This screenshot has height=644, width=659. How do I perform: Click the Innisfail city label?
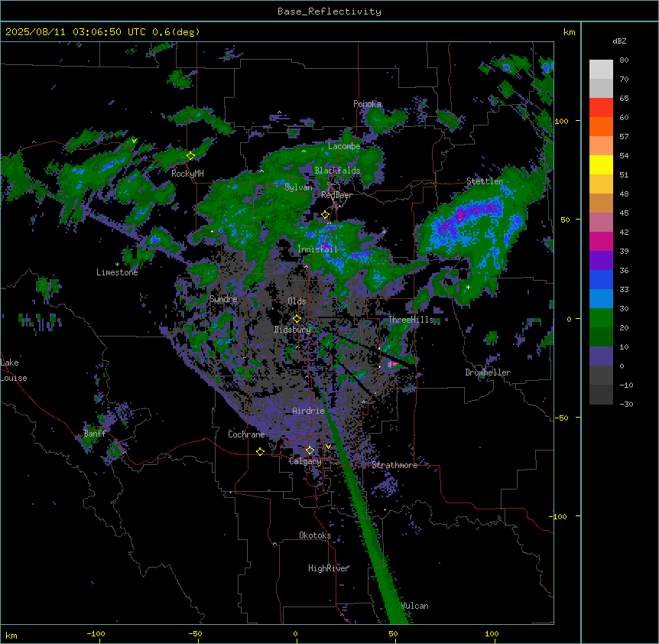pyautogui.click(x=317, y=249)
